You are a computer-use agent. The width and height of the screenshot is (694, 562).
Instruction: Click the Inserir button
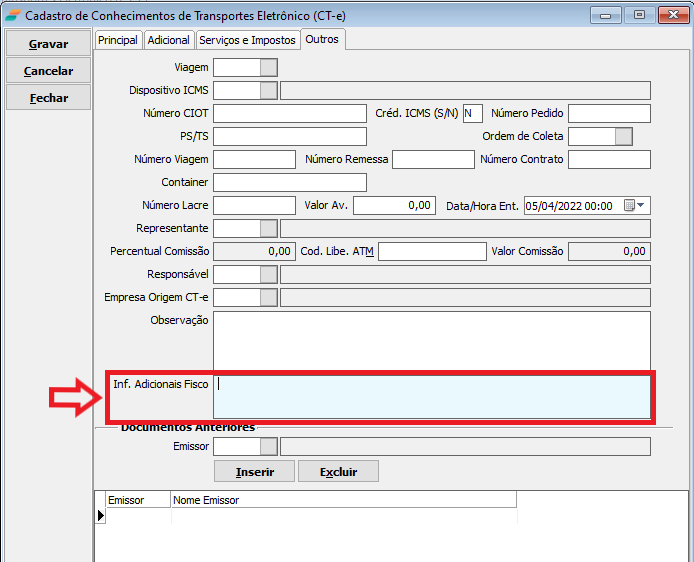pos(255,471)
